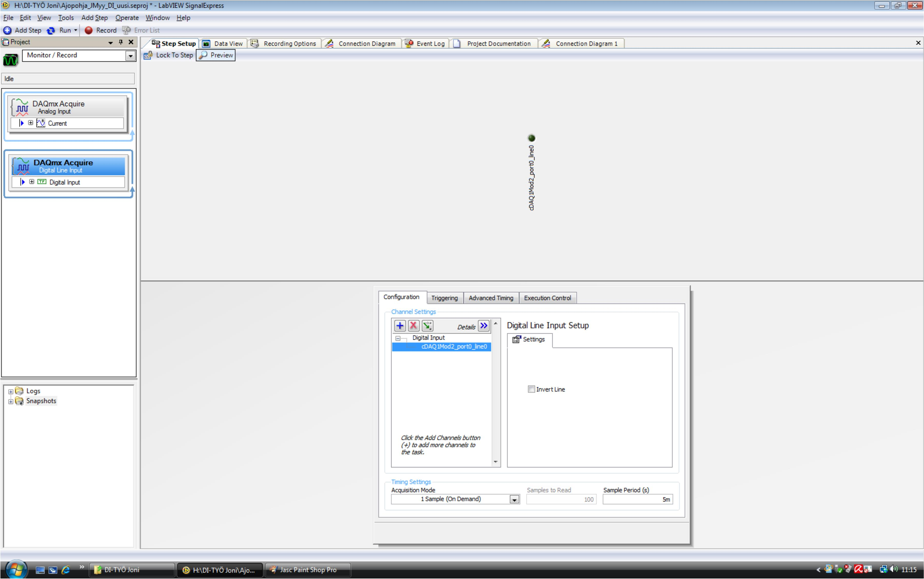924x579 pixels.
Task: Switch to the Execution Control tab
Action: point(547,298)
